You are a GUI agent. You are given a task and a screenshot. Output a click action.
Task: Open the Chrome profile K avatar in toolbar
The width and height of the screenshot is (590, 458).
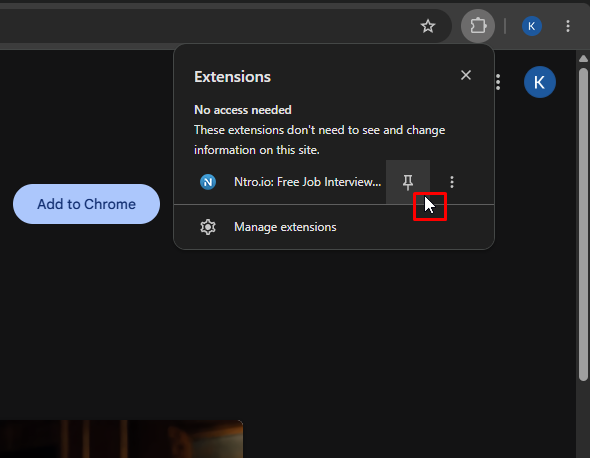pos(531,26)
